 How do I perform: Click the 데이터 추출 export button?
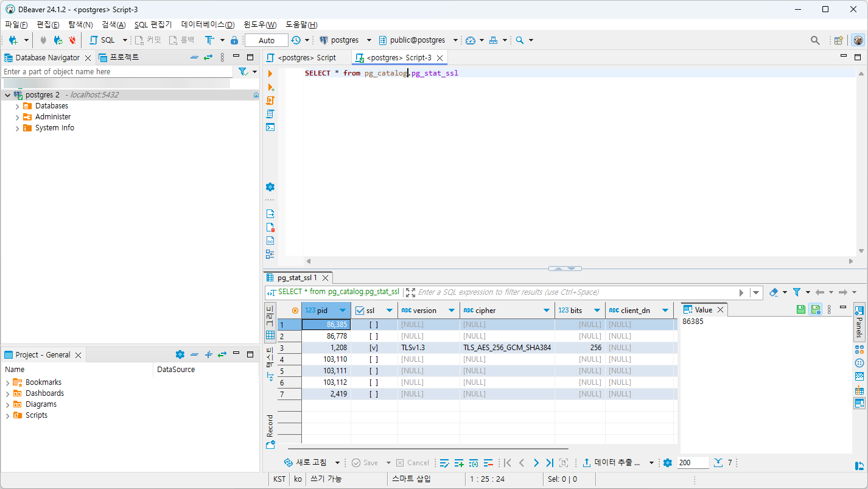[x=612, y=463]
